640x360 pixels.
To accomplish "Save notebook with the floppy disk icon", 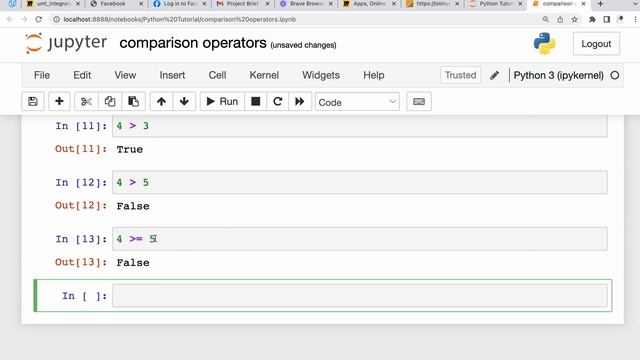I will [x=33, y=101].
